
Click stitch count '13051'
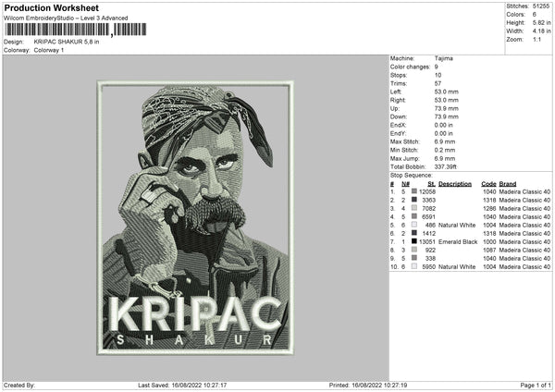(x=426, y=241)
